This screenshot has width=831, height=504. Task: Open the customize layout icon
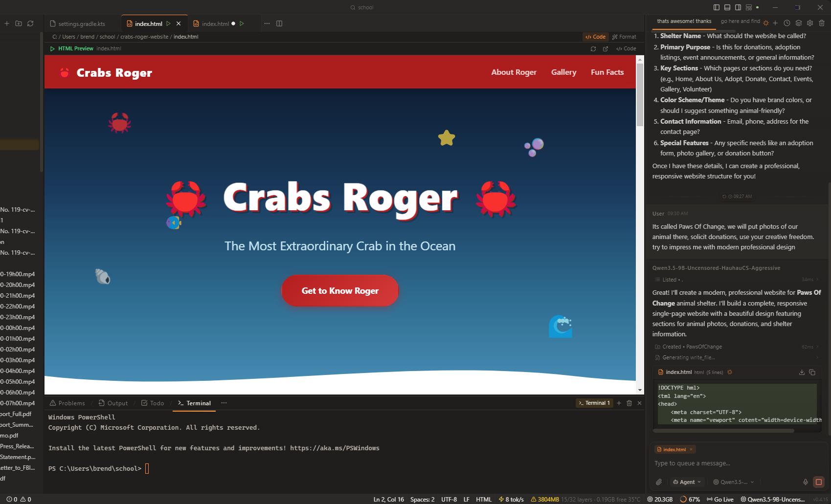749,7
